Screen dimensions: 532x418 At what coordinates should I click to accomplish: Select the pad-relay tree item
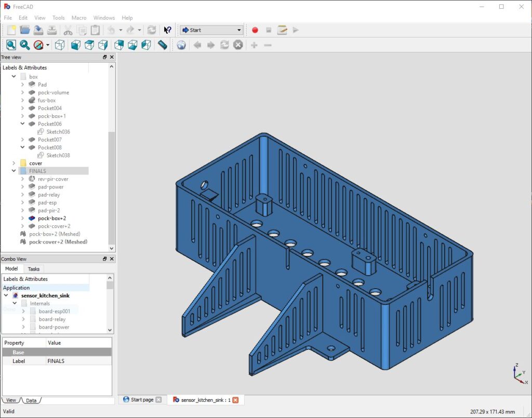[49, 195]
